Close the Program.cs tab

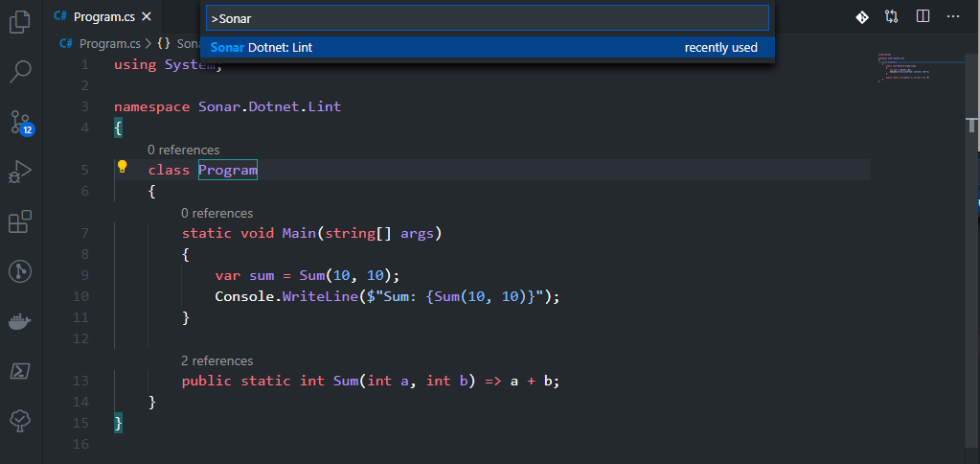(x=147, y=17)
